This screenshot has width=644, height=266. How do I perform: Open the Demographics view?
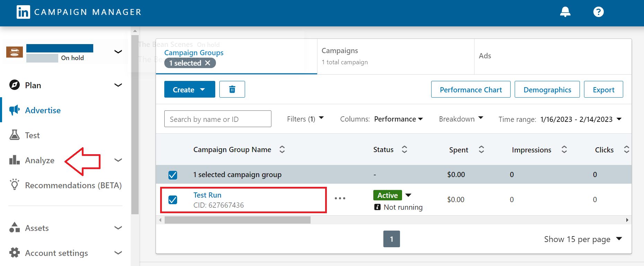coord(547,89)
